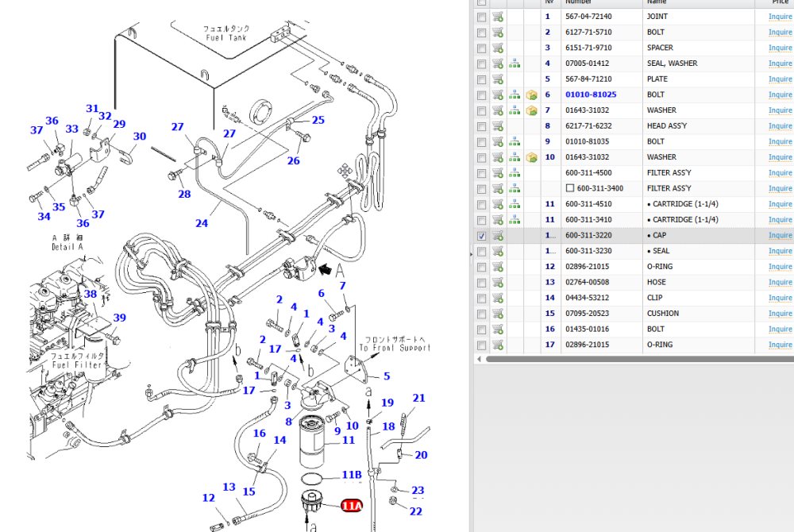Open part number link 01010-81025

click(591, 94)
